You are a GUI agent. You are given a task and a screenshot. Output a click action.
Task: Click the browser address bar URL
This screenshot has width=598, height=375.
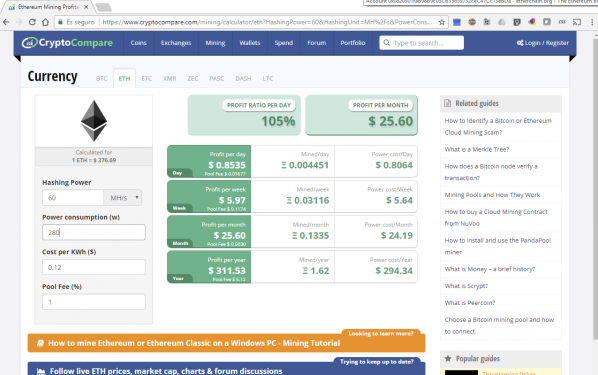267,22
